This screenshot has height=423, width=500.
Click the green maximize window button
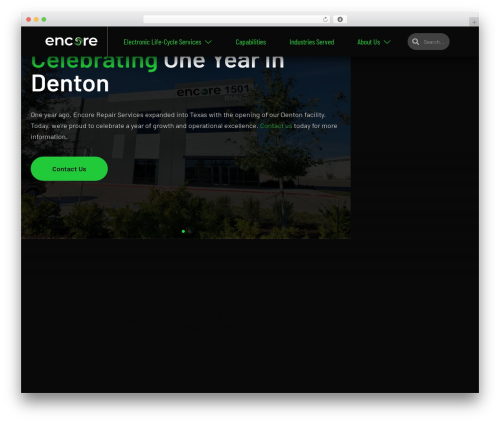tap(44, 19)
